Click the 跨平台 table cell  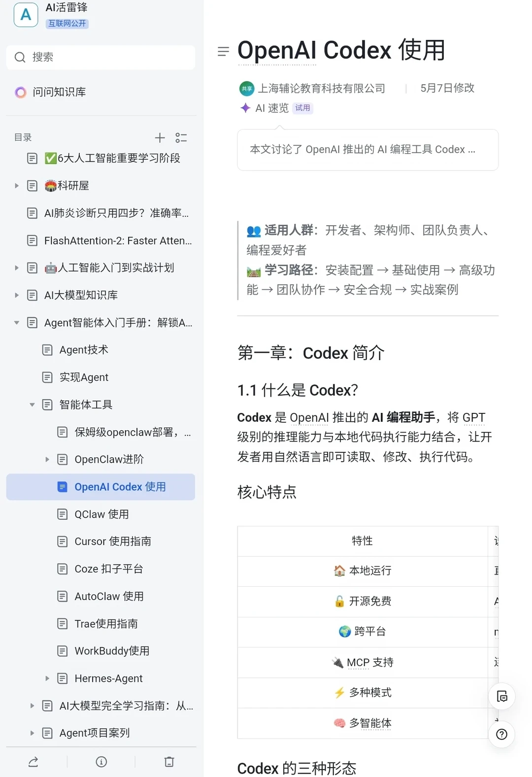click(x=363, y=632)
